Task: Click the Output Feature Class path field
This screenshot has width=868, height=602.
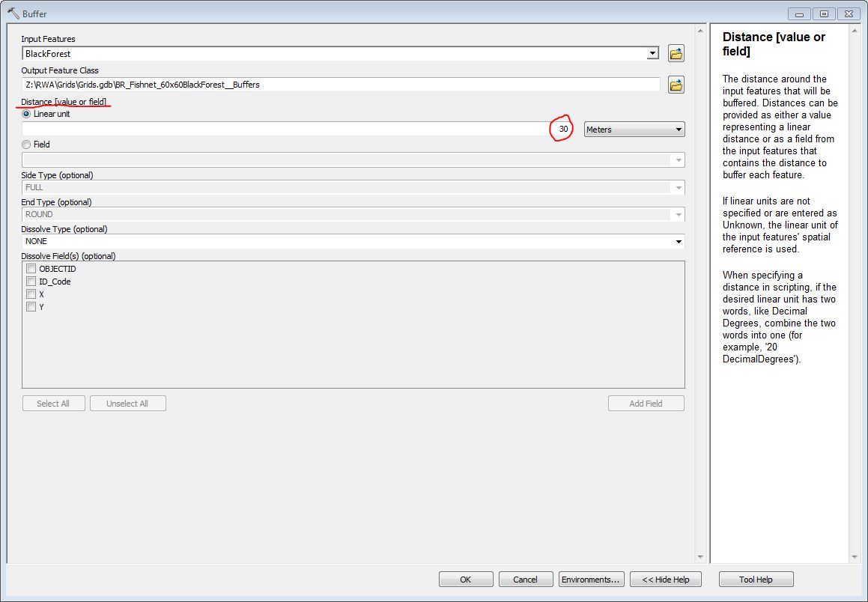Action: pyautogui.click(x=341, y=85)
